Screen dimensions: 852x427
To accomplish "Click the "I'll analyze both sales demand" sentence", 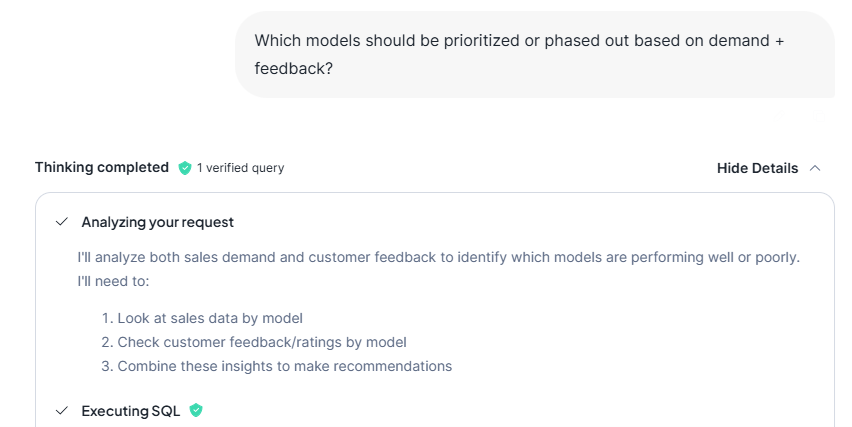I will 438,257.
